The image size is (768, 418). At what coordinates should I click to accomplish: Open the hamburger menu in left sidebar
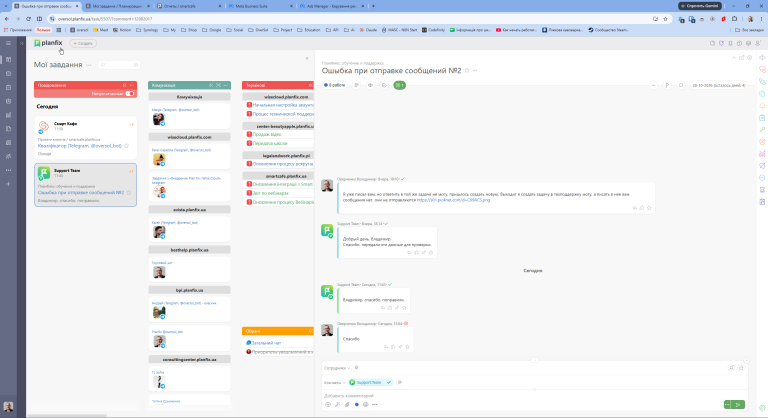point(8,43)
